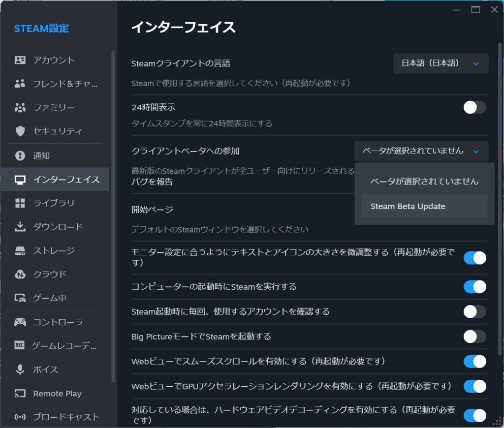Enable Big Pictureモード startup toggle
This screenshot has height=428, width=504.
[474, 337]
